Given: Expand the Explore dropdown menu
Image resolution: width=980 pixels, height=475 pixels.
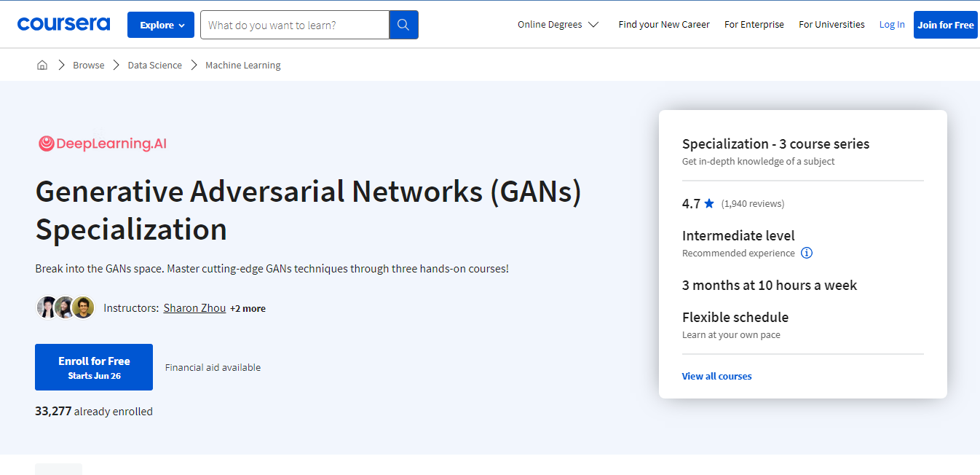Looking at the screenshot, I should [161, 25].
